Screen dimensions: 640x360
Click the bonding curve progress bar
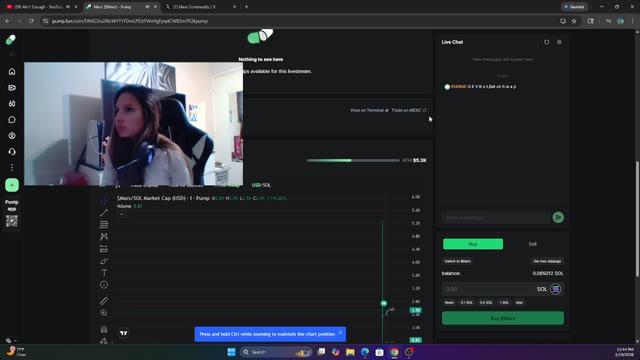coord(353,160)
